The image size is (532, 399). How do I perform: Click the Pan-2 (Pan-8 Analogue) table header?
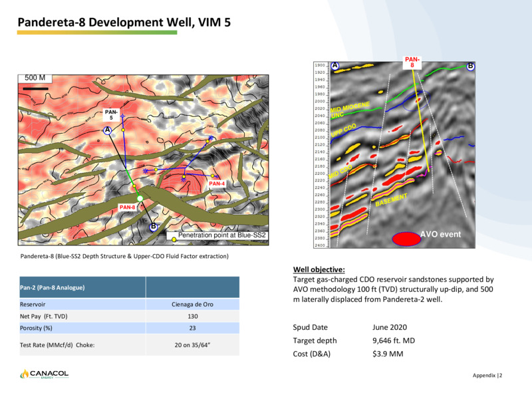click(x=53, y=287)
